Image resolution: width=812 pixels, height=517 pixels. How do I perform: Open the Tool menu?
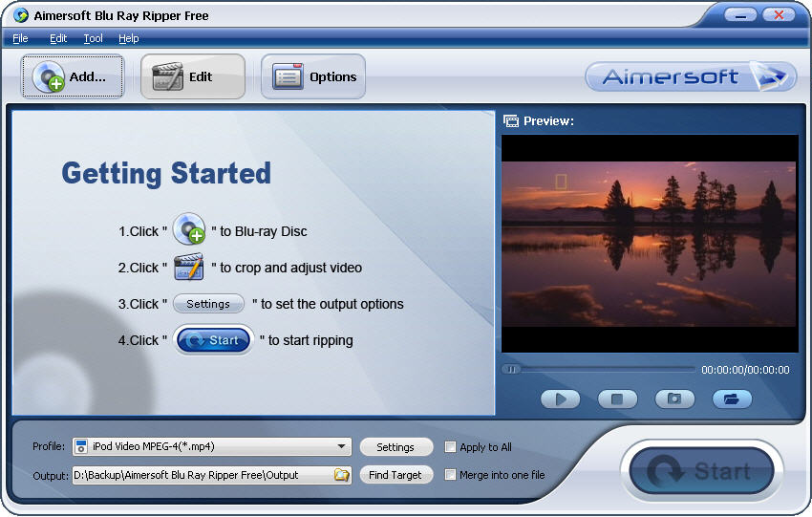coord(94,38)
